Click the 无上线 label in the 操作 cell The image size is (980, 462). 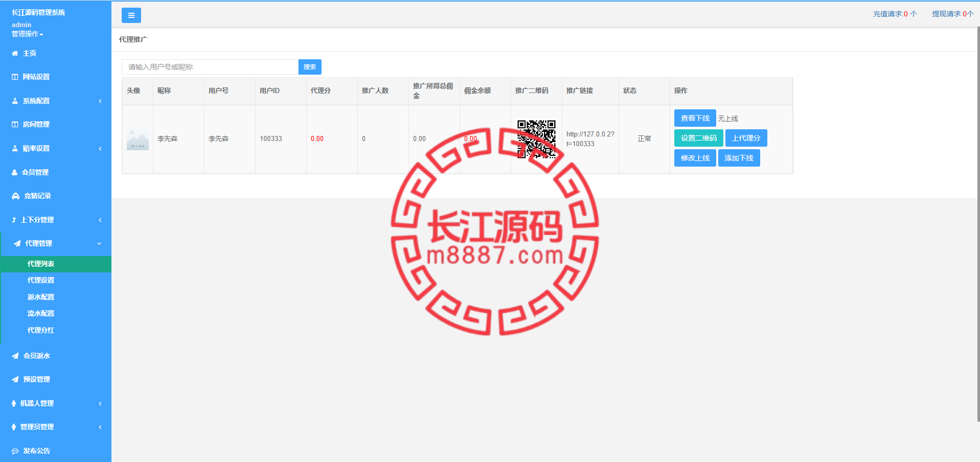click(x=728, y=119)
